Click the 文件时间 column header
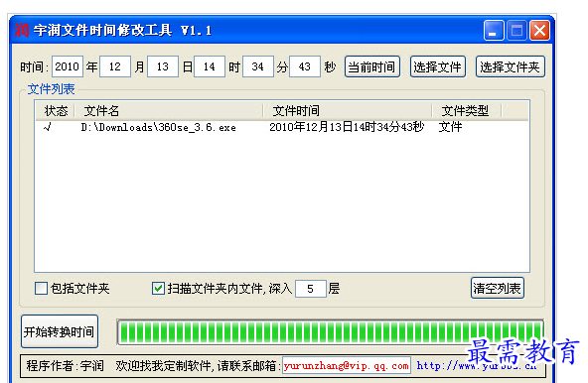Screen dimensions: 588x383 pos(348,111)
